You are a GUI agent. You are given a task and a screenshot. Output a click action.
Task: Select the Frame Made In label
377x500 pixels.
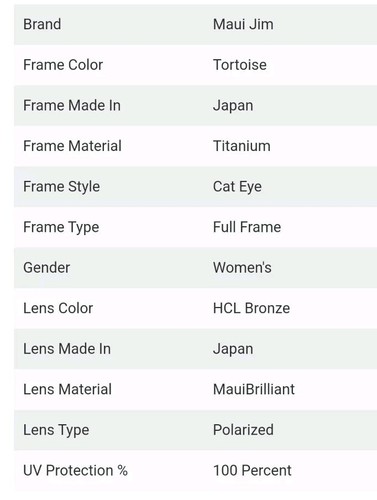(72, 105)
